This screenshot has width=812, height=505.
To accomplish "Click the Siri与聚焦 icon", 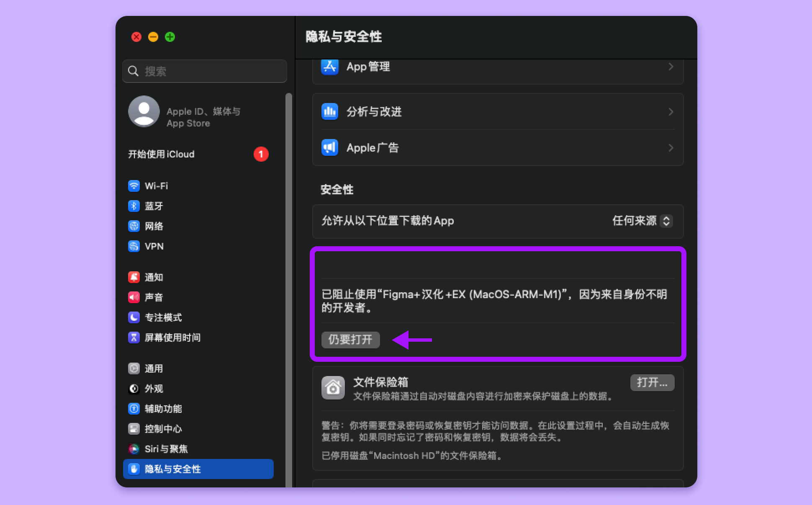I will point(134,449).
